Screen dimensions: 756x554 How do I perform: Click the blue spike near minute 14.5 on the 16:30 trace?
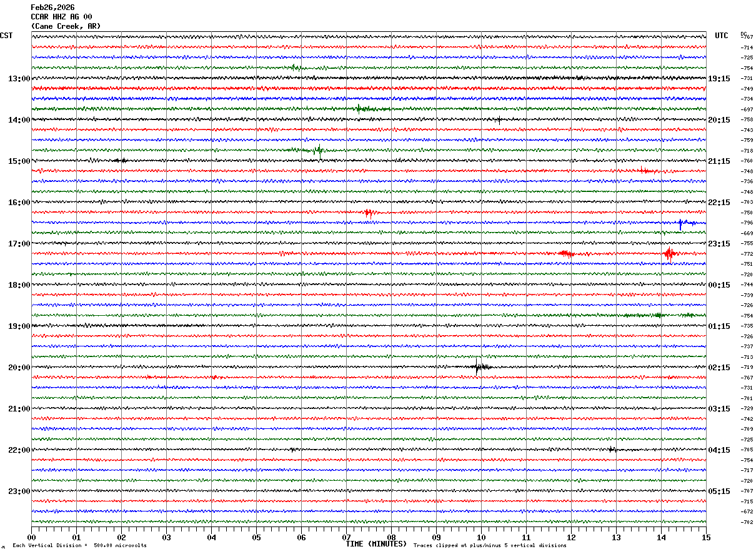[682, 223]
